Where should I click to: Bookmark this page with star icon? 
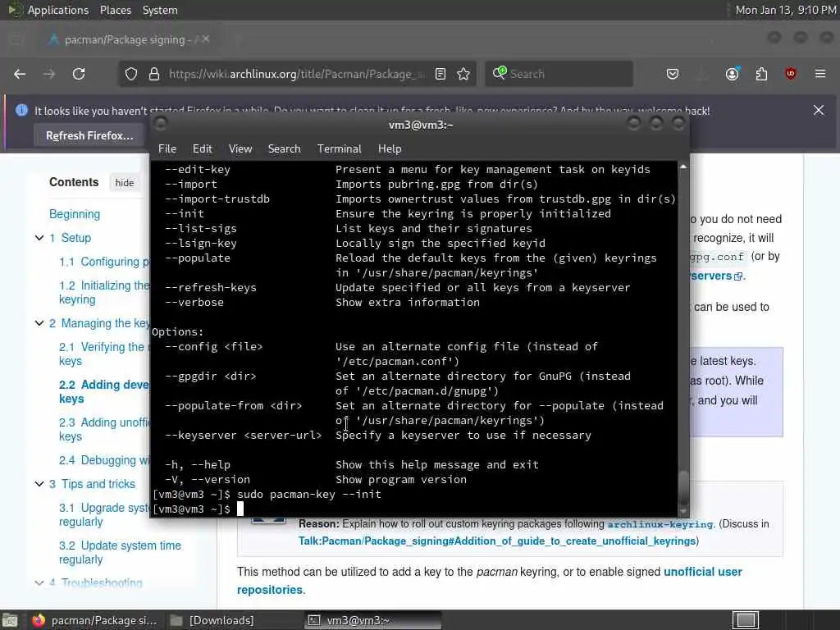click(x=464, y=74)
